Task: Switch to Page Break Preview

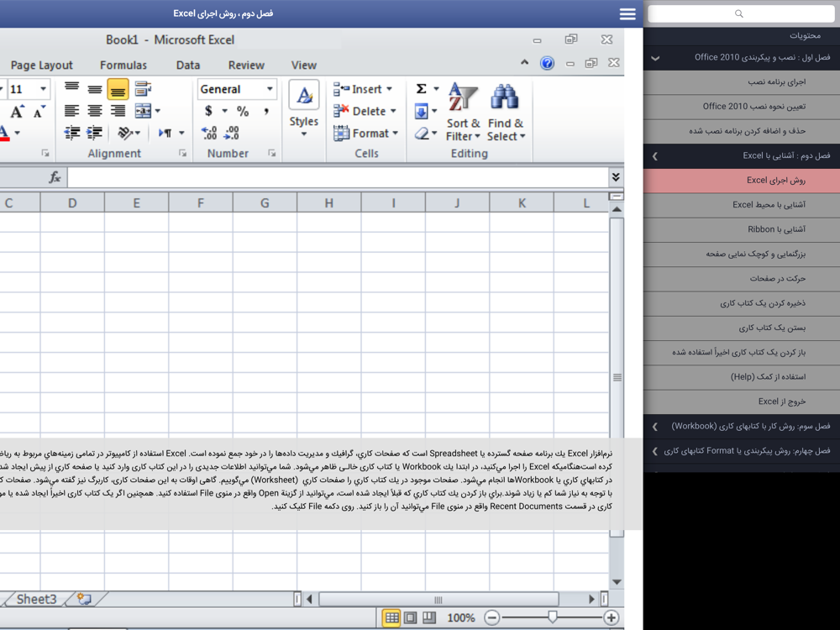Action: (429, 617)
